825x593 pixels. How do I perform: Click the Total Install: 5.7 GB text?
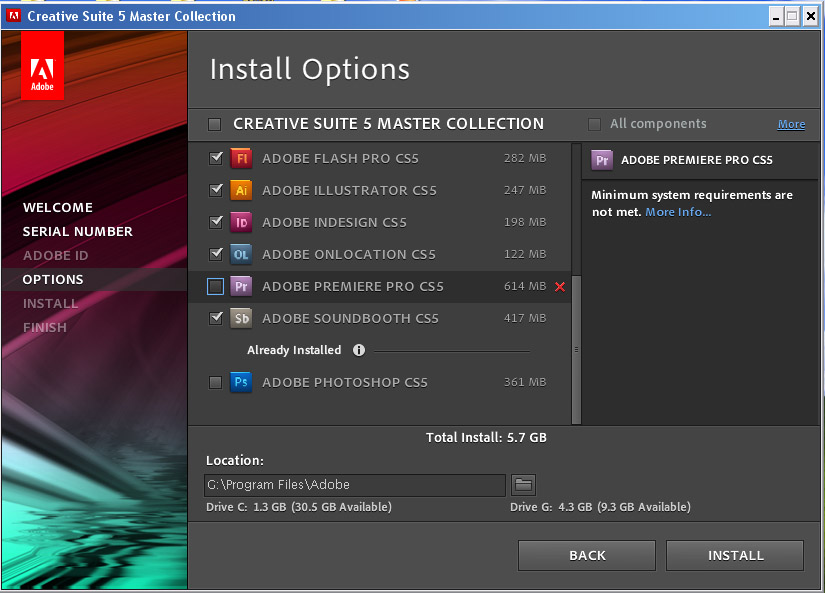coord(486,438)
